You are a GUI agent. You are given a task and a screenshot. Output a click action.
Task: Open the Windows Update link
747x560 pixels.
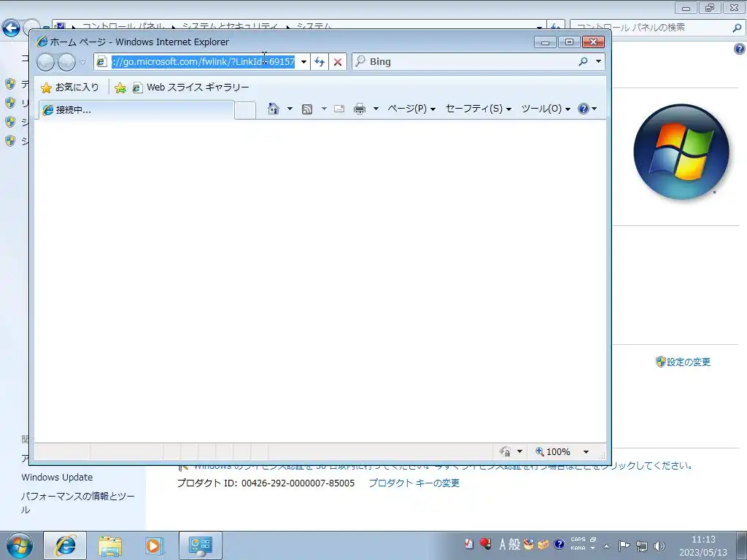(57, 477)
